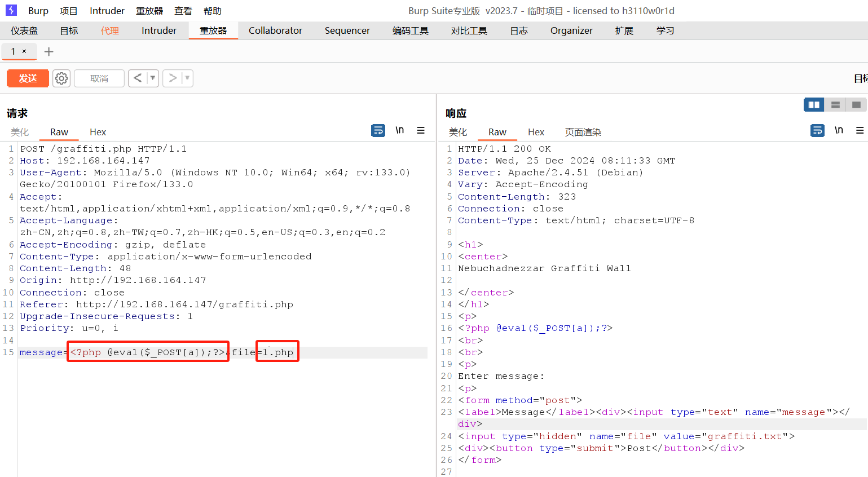Viewport: 868px width, 477px height.
Task: Go back to previous request in history
Action: pos(137,78)
